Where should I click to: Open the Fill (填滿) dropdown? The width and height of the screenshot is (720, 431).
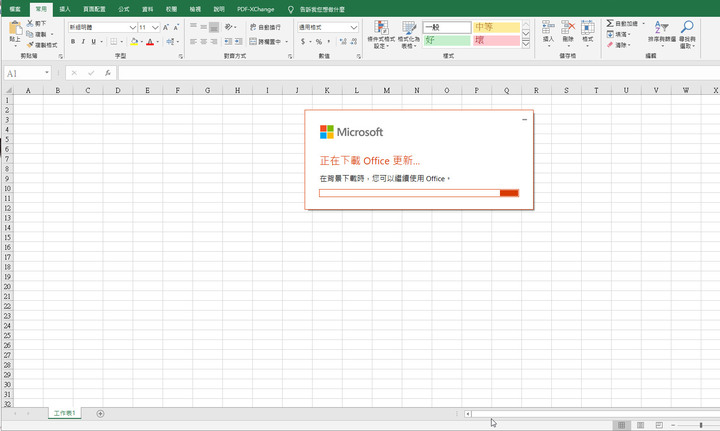619,34
